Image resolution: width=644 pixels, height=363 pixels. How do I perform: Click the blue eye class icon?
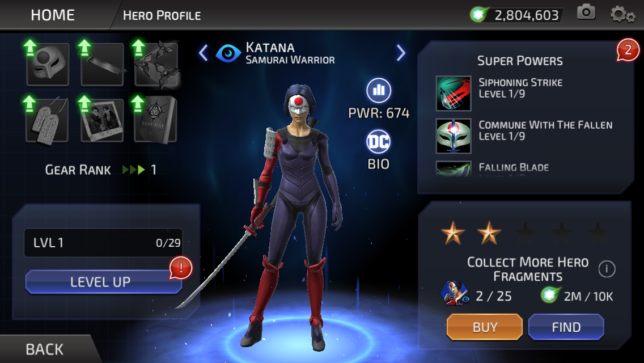[228, 53]
